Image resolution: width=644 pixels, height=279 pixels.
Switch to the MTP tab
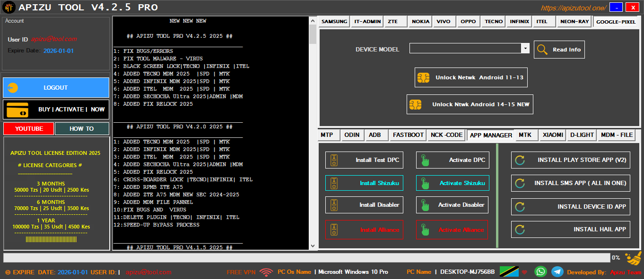tap(328, 135)
